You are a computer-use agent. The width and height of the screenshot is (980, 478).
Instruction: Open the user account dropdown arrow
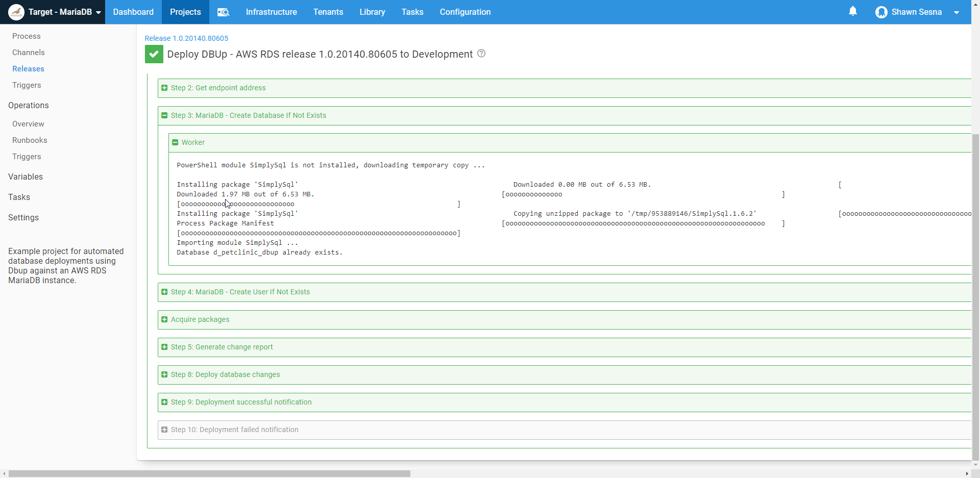click(x=956, y=12)
